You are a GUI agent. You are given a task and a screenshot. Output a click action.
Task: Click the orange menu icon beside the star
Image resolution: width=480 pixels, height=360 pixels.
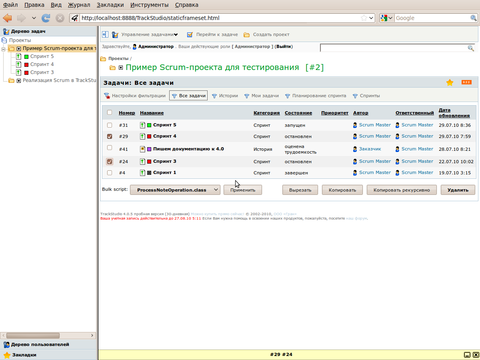click(x=466, y=82)
